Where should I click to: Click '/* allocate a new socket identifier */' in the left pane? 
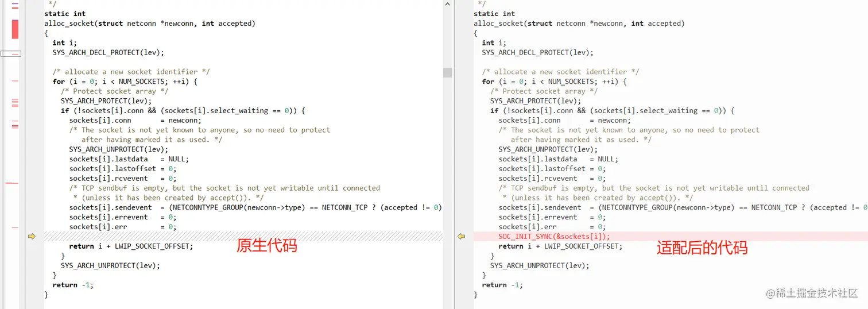coord(131,72)
